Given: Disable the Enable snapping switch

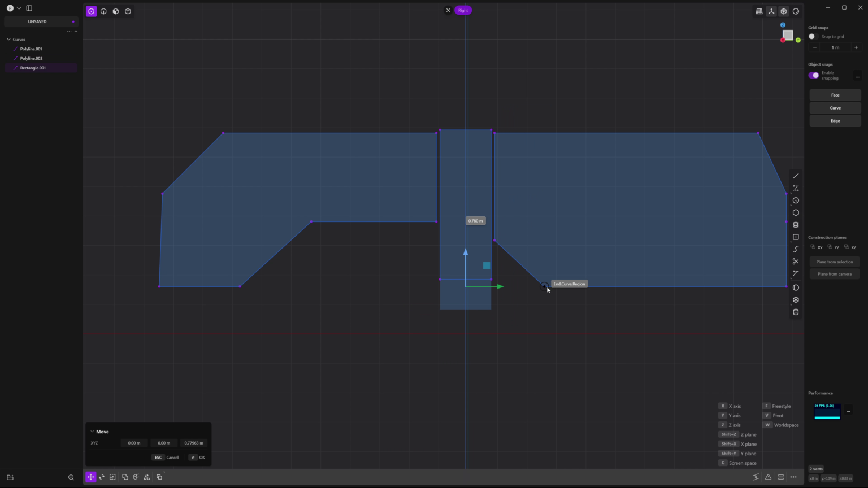Looking at the screenshot, I should click(x=814, y=75).
